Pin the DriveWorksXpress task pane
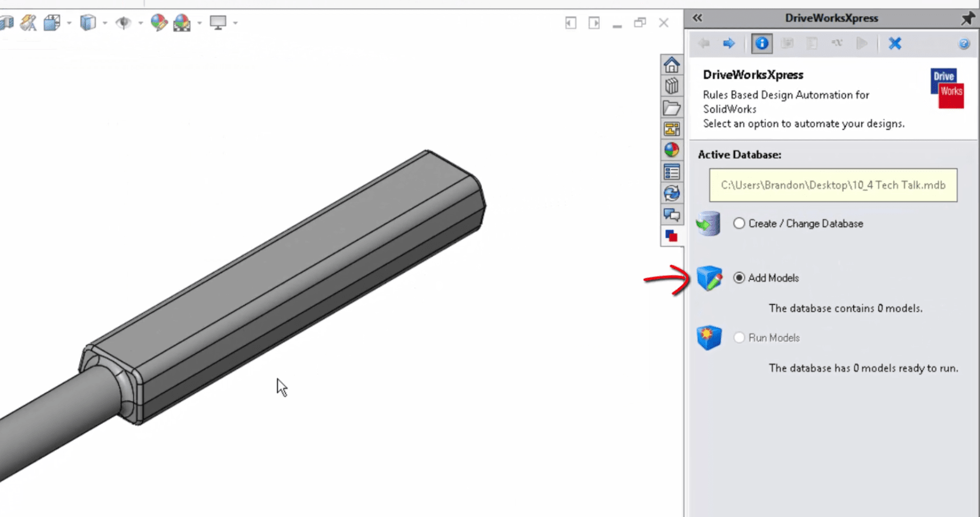This screenshot has height=517, width=980. pyautogui.click(x=967, y=18)
